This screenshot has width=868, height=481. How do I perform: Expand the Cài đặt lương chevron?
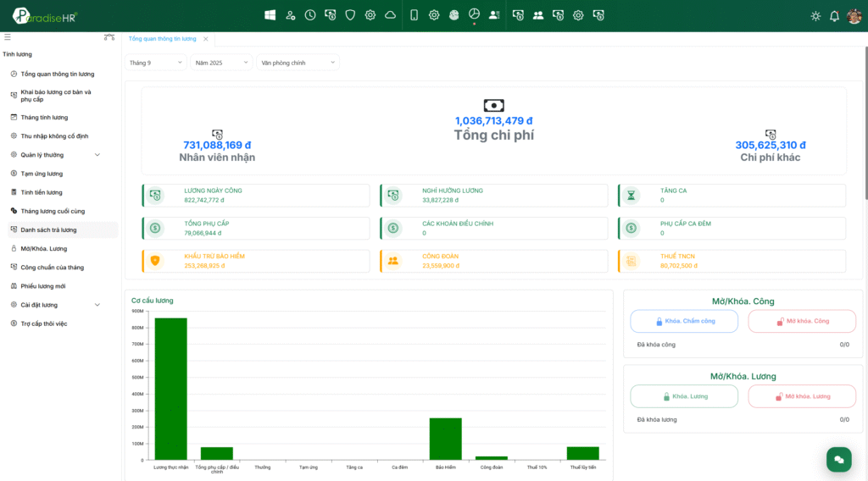pyautogui.click(x=97, y=305)
